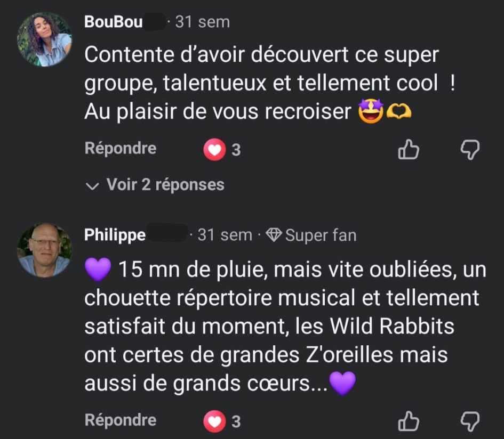This screenshot has height=439, width=504.
Task: Open BouBou's profile picture
Action: pyautogui.click(x=44, y=39)
